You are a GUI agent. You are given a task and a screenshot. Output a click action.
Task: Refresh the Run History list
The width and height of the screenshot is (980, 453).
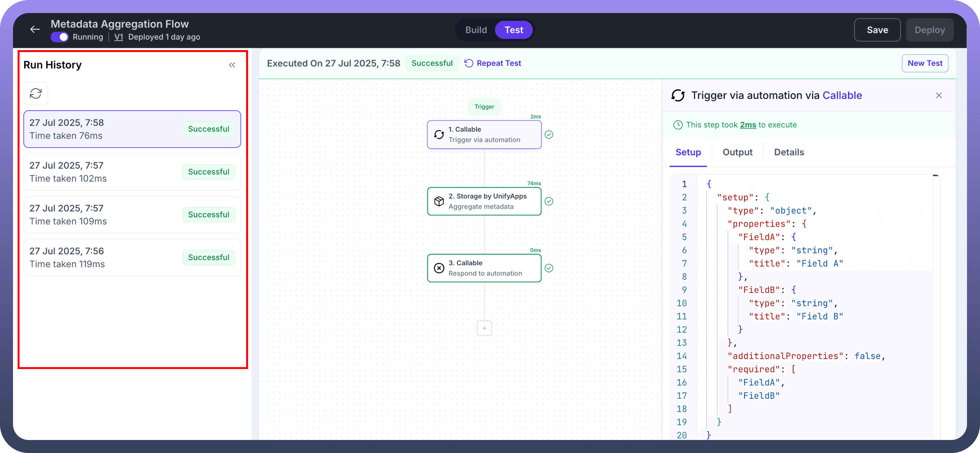36,94
